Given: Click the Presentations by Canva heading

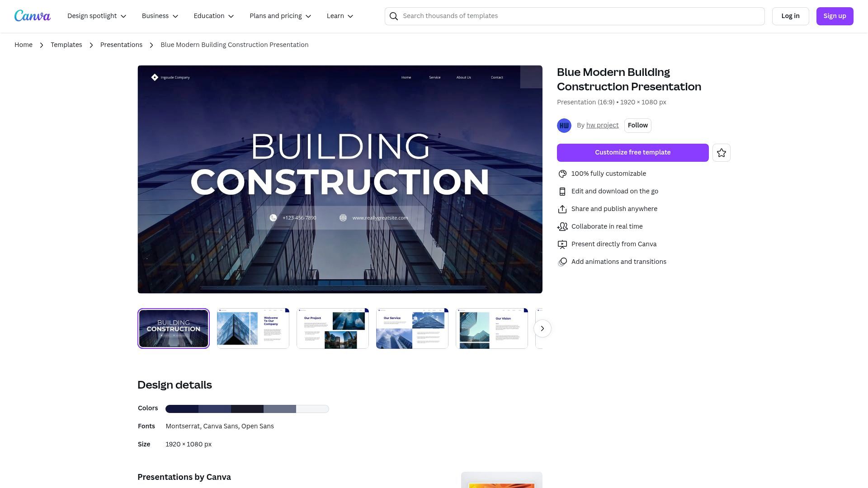Looking at the screenshot, I should 184,477.
